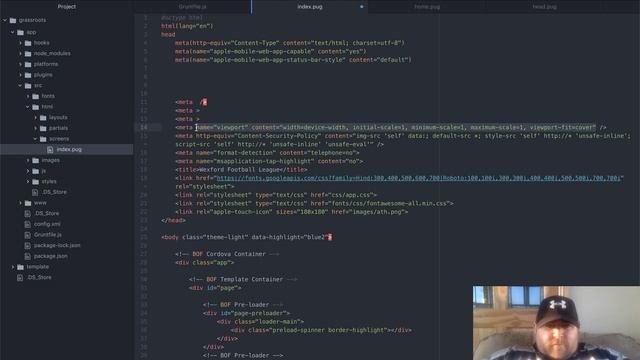
Task: Expand the plugins folder chevron
Action: [20, 75]
